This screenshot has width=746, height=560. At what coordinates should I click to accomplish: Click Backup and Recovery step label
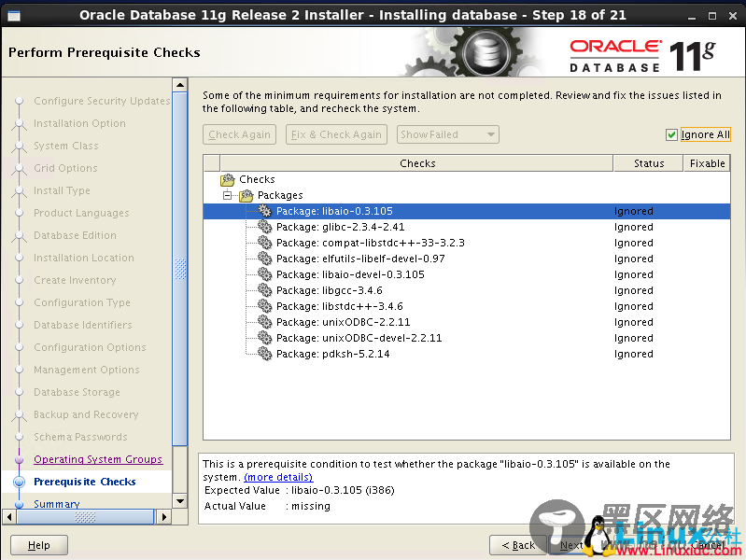86,414
